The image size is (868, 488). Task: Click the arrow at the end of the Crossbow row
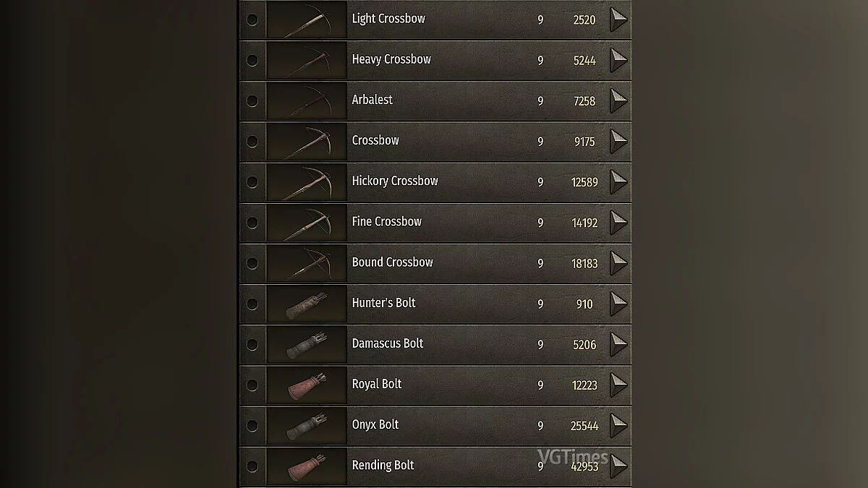click(618, 141)
